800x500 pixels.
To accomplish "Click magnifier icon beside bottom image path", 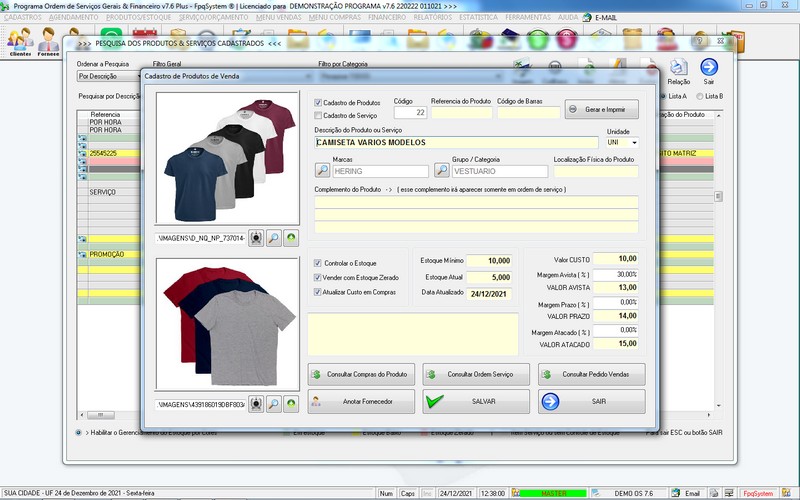I will [274, 404].
